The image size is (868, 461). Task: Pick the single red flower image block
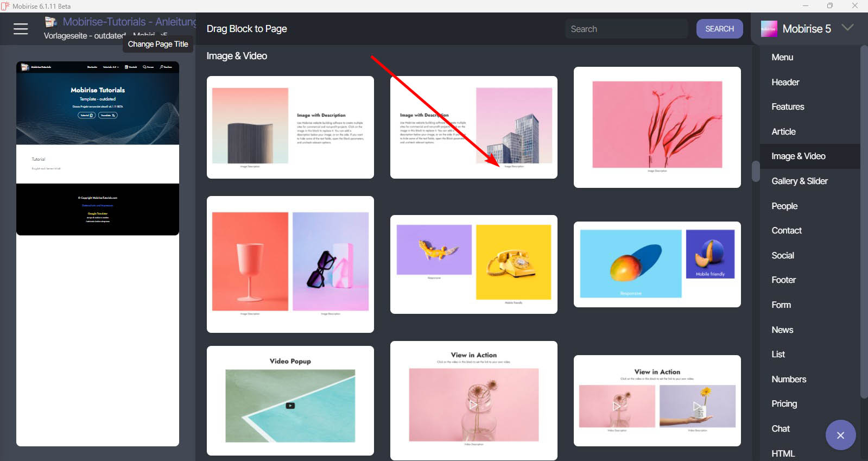[x=657, y=127]
